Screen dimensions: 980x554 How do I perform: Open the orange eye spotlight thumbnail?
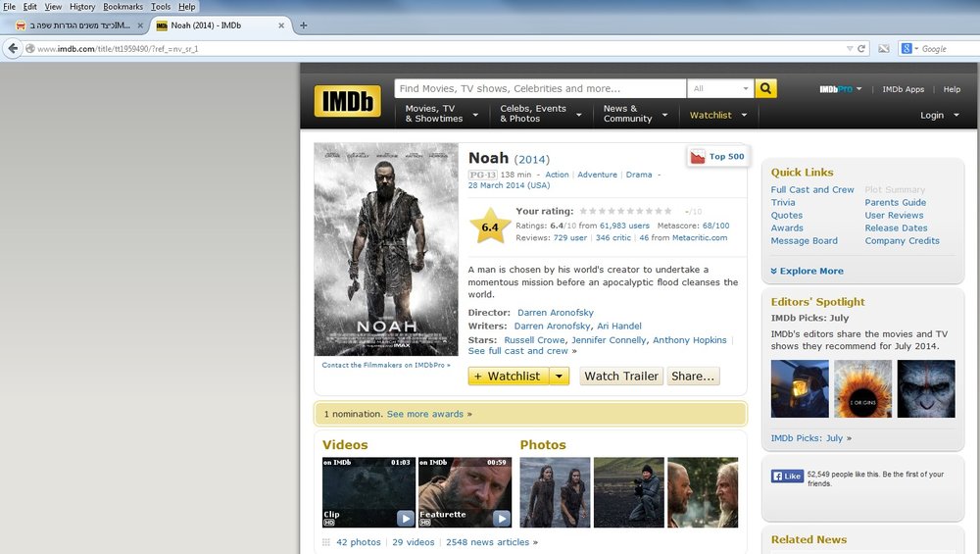point(862,389)
